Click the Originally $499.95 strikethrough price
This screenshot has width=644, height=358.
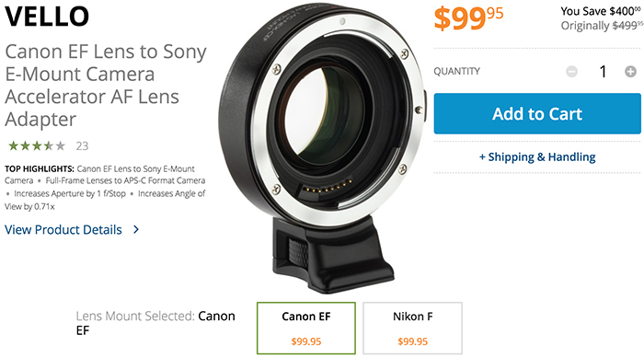(x=602, y=26)
